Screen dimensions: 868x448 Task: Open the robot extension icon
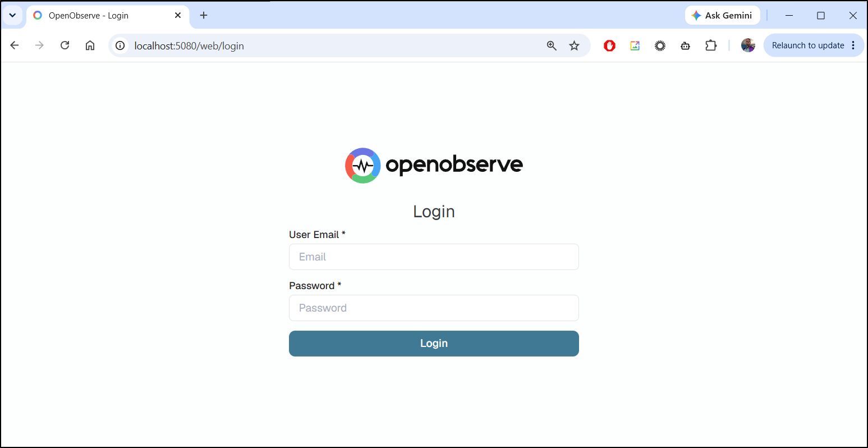click(685, 45)
